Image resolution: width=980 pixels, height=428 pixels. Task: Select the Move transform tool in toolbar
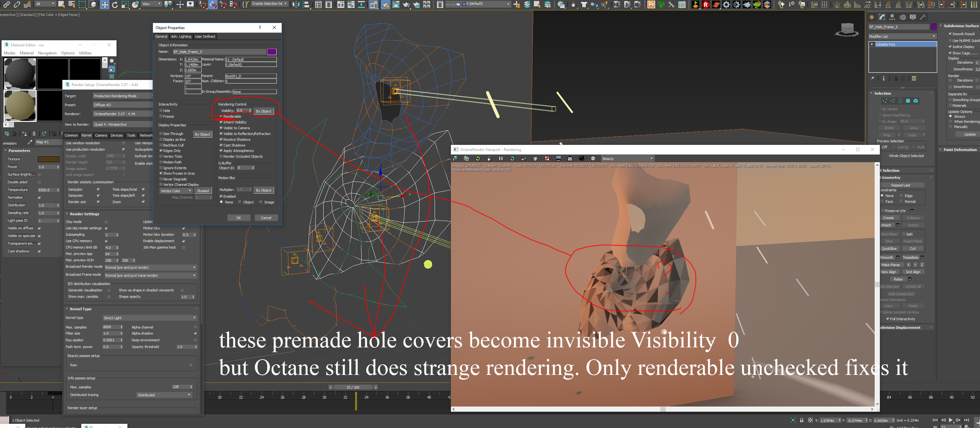[x=104, y=4]
